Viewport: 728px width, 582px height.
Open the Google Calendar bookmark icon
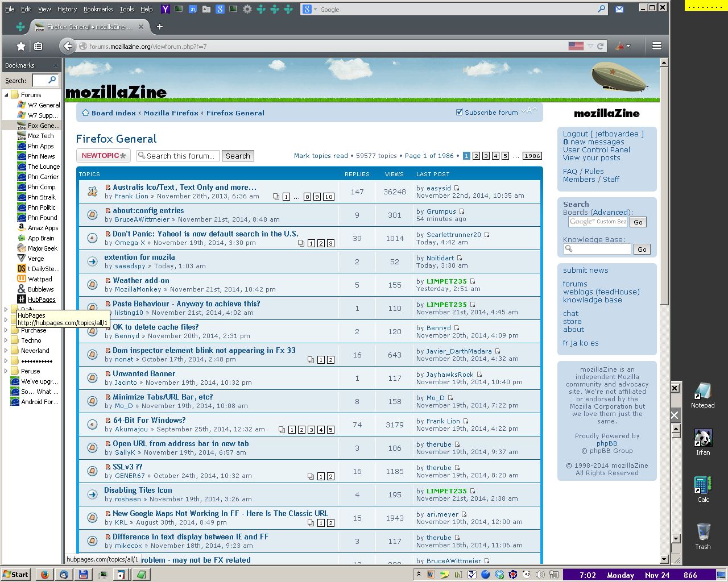193,9
